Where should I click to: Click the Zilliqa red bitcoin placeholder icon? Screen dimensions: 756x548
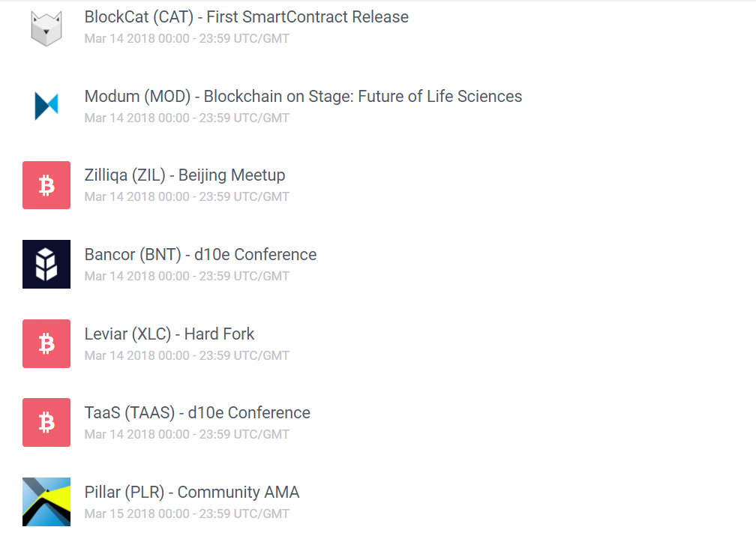(46, 185)
